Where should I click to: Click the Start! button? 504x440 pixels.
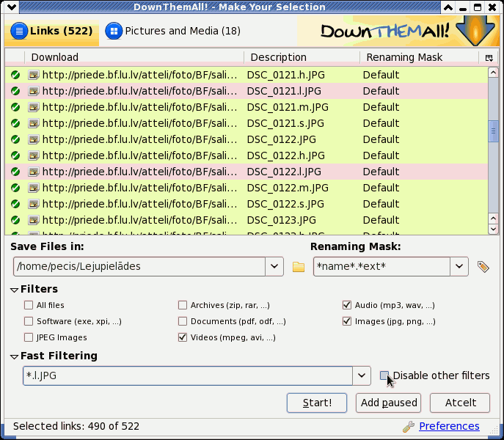click(x=317, y=403)
